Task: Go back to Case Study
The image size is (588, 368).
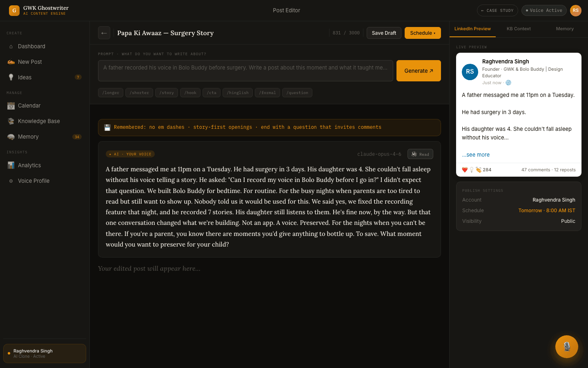Action: [x=497, y=11]
